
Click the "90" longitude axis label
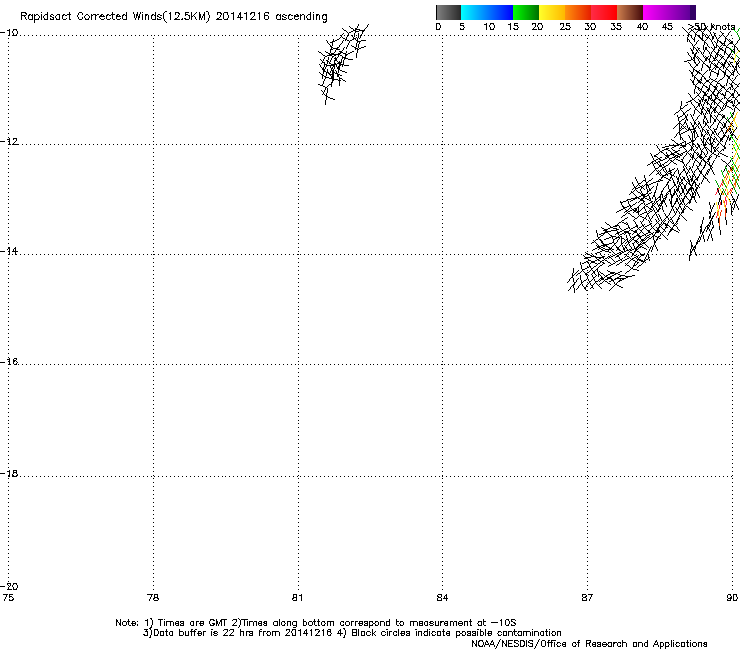point(732,598)
